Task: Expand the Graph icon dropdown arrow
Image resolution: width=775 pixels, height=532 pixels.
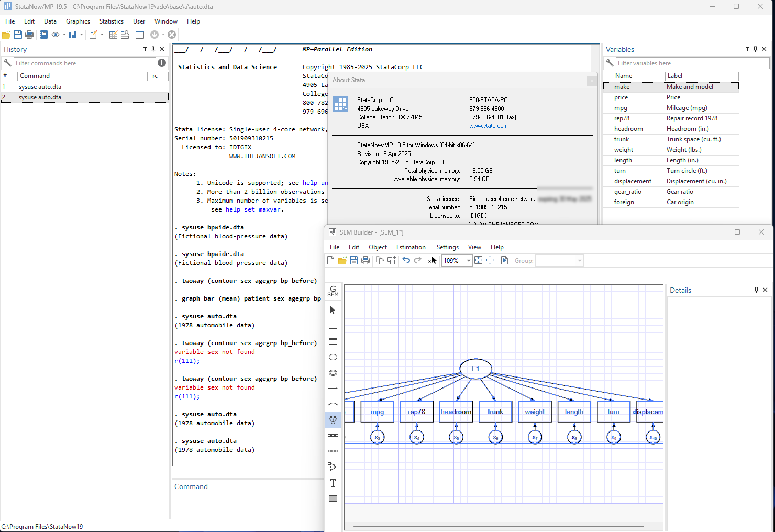Action: coord(82,35)
